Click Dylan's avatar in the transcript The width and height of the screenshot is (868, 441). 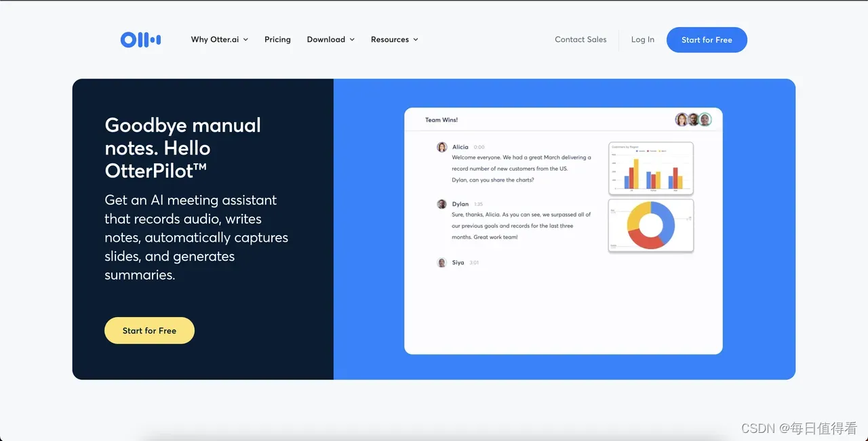(x=442, y=204)
